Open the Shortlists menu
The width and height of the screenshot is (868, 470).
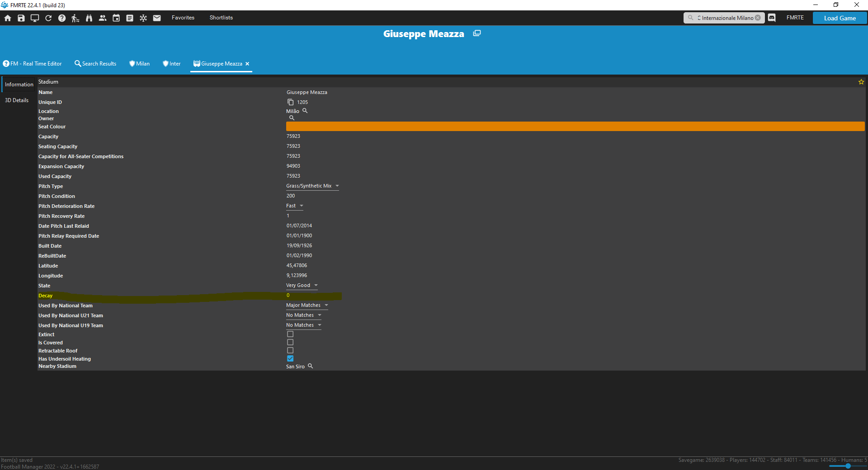[x=221, y=18]
